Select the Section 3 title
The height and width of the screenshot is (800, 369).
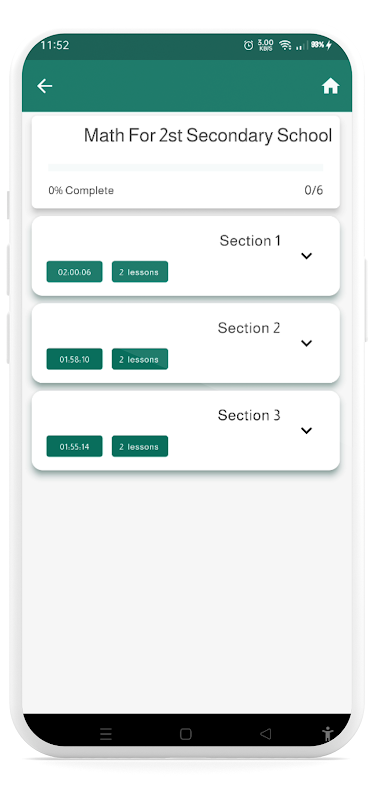pos(249,415)
